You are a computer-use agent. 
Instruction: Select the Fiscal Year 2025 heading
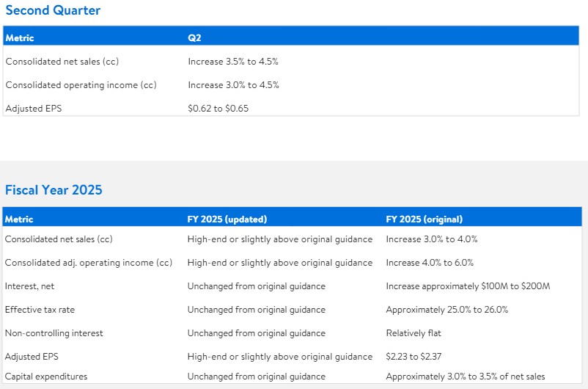point(54,190)
